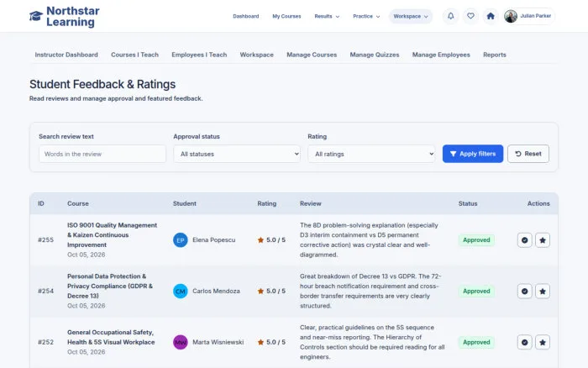Image resolution: width=588 pixels, height=368 pixels.
Task: Open the Approval status dropdown
Action: [237, 154]
